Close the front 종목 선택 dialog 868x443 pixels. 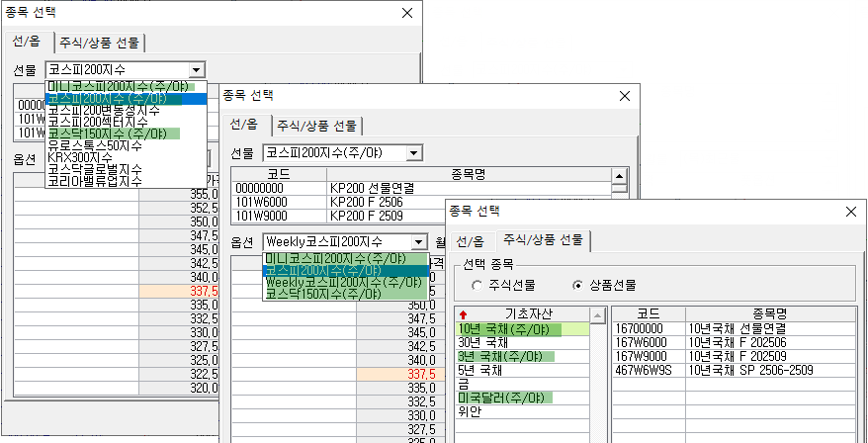[x=850, y=211]
